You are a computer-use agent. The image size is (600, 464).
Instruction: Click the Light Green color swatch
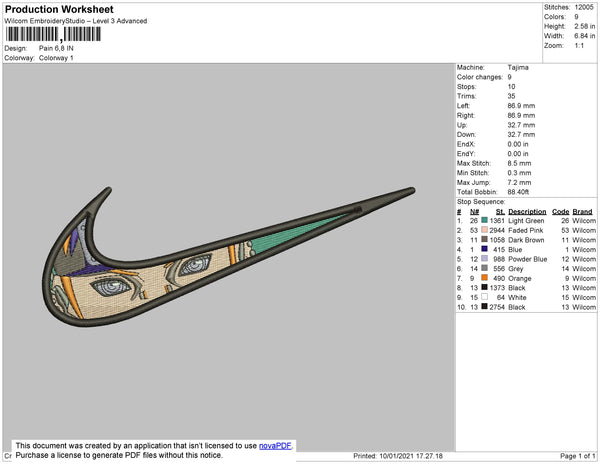(x=484, y=220)
